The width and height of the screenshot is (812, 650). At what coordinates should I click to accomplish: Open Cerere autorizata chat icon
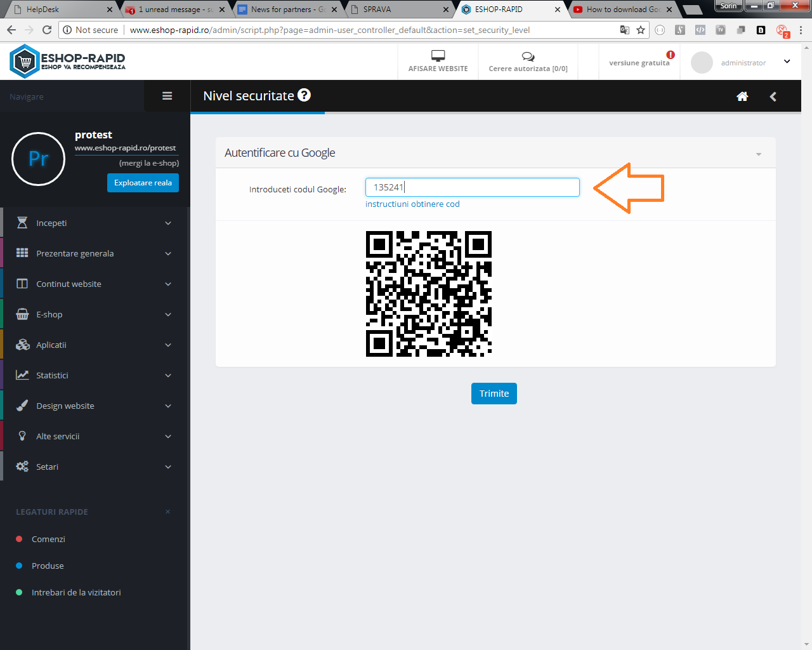click(x=528, y=56)
